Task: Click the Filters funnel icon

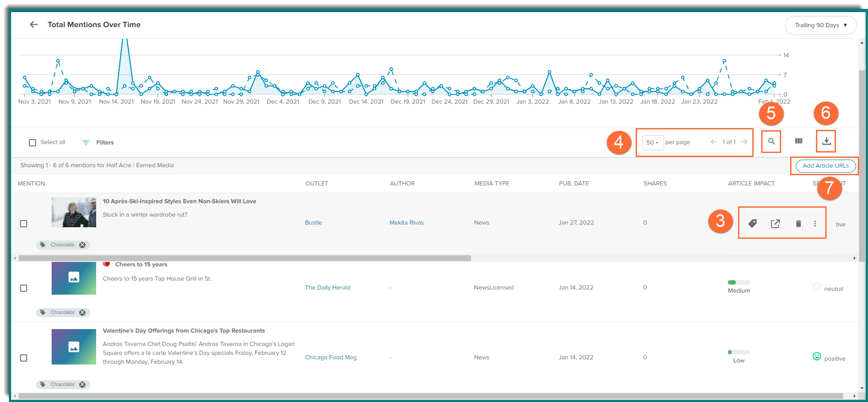Action: tap(86, 143)
